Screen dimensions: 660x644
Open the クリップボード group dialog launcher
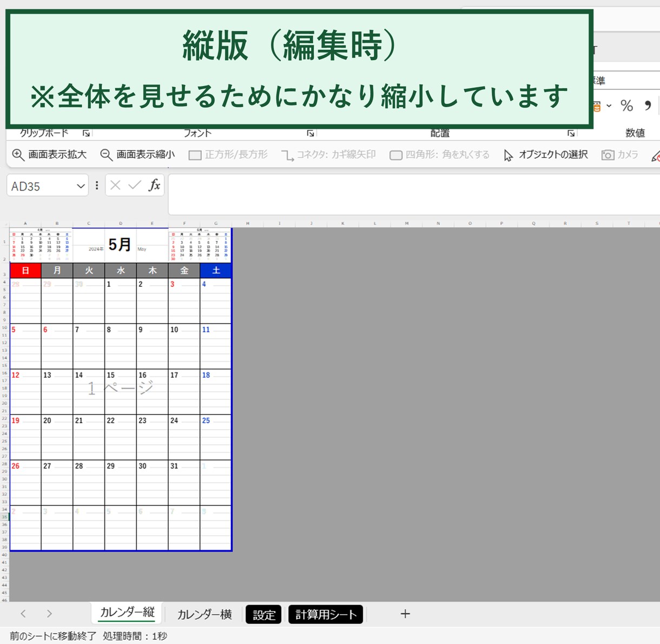point(86,133)
